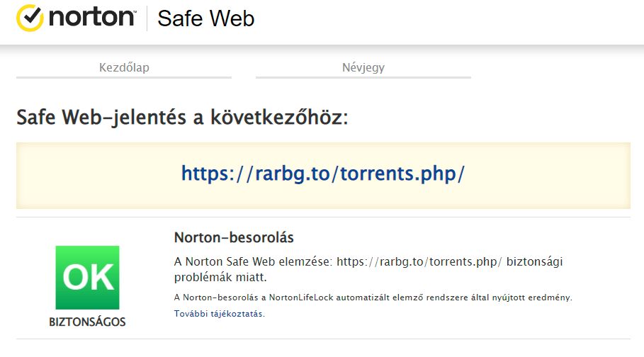Viewport: 644px width, 357px height.
Task: Click the norton wordmark in header
Action: [x=92, y=18]
